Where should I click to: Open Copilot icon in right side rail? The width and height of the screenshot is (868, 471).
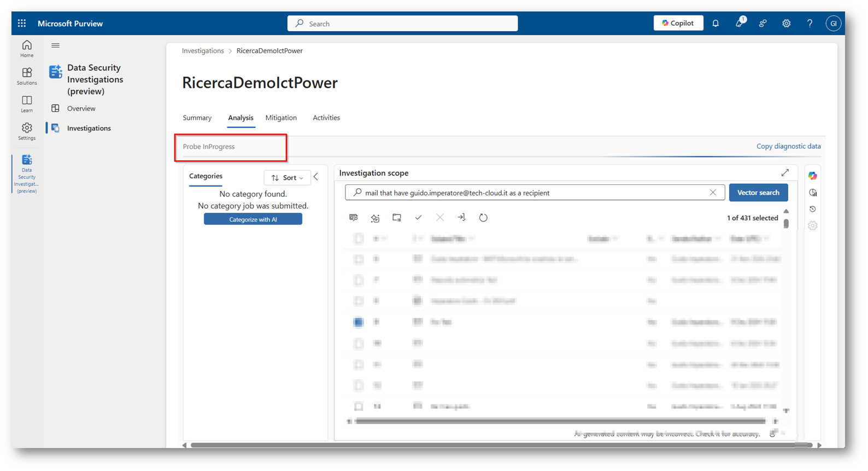tap(813, 176)
